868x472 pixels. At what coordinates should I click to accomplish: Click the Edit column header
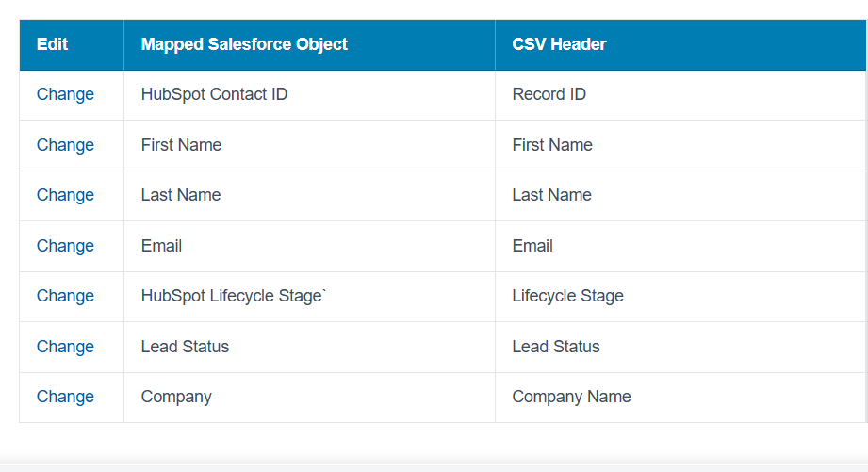click(53, 44)
